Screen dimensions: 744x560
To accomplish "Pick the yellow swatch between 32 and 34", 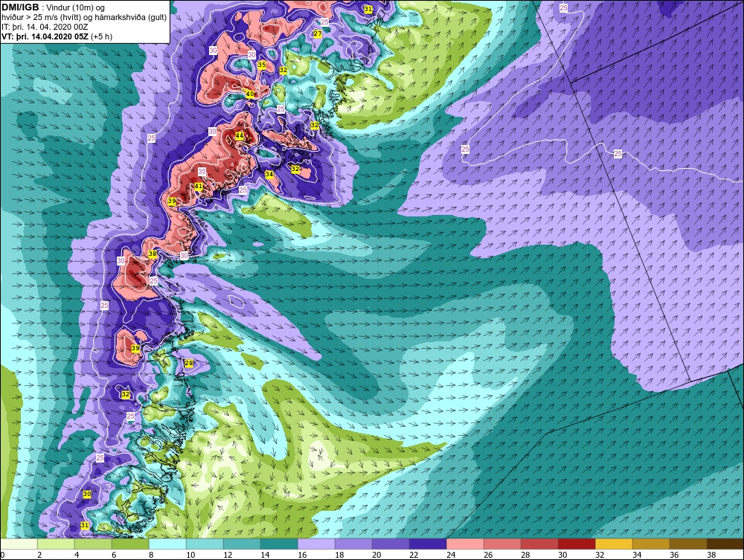I will coord(614,544).
